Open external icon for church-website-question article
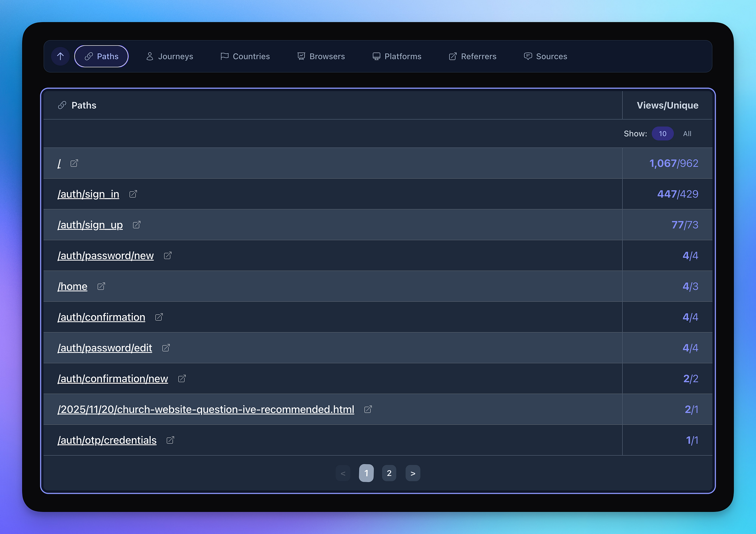This screenshot has height=534, width=756. (x=368, y=409)
